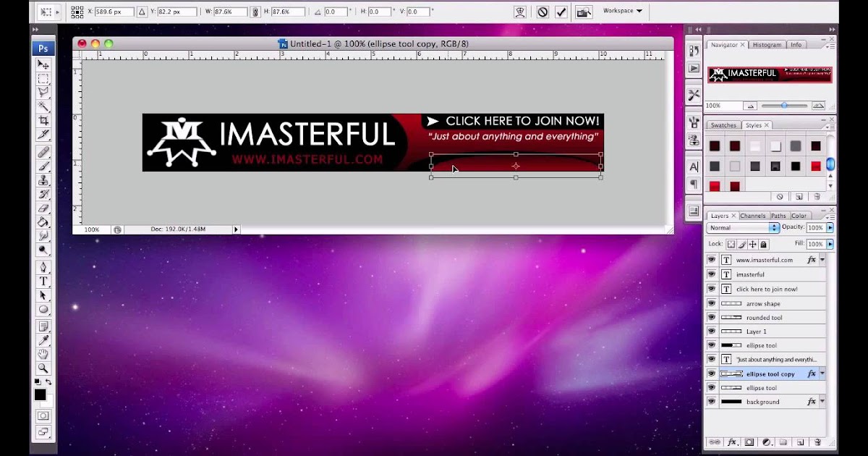Switch to warp mode icon
This screenshot has height=456, width=868.
[520, 12]
